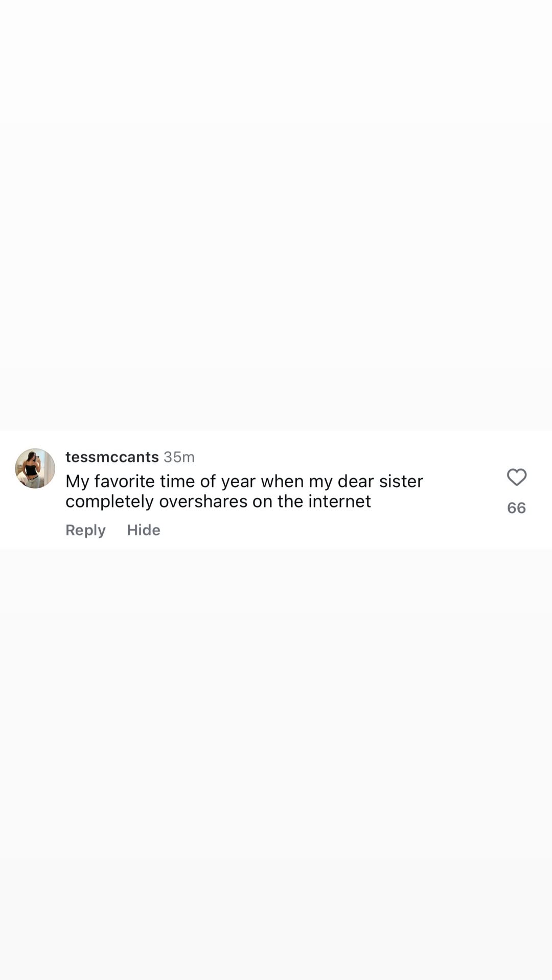The width and height of the screenshot is (552, 980).
Task: Favorite tessmccants' comment using the heart
Action: pos(516,477)
